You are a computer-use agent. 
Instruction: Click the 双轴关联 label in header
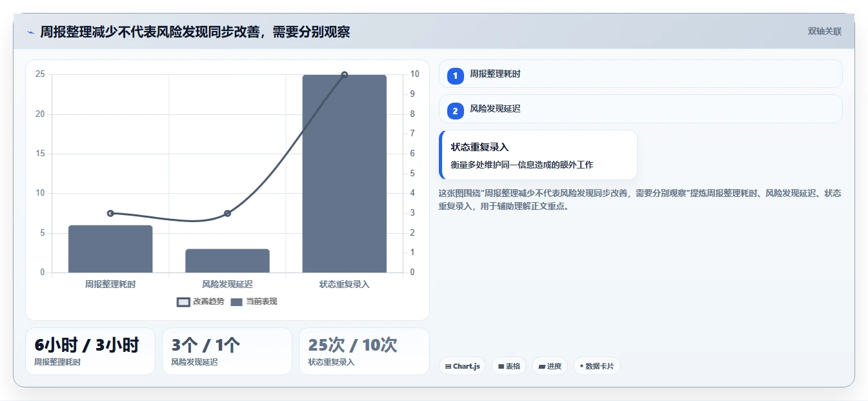824,31
